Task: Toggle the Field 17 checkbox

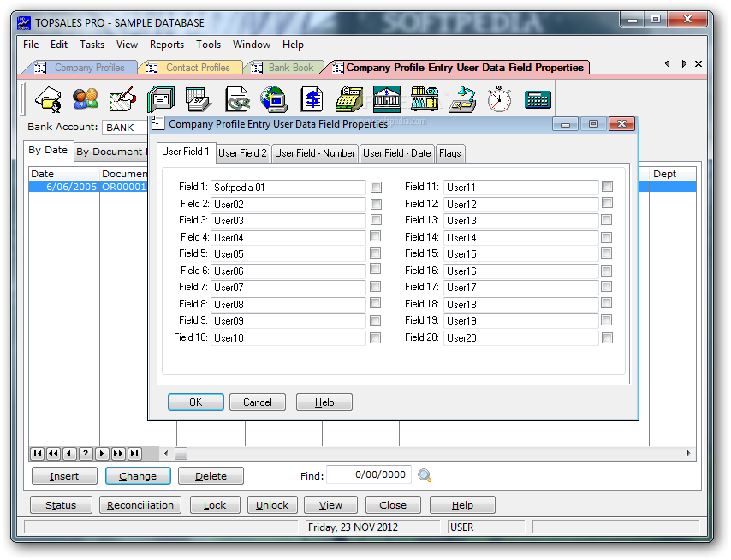Action: [x=607, y=287]
